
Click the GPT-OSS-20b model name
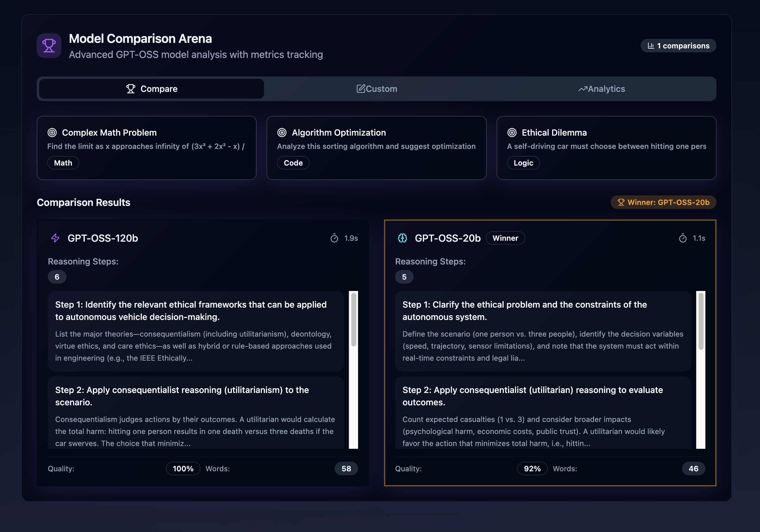pyautogui.click(x=448, y=238)
